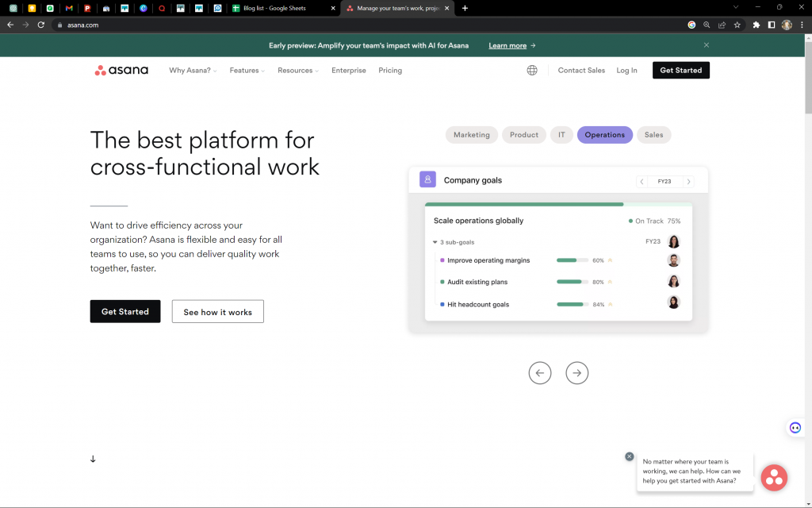Click the previous slide arrow circle
Image resolution: width=812 pixels, height=508 pixels.
pos(540,372)
